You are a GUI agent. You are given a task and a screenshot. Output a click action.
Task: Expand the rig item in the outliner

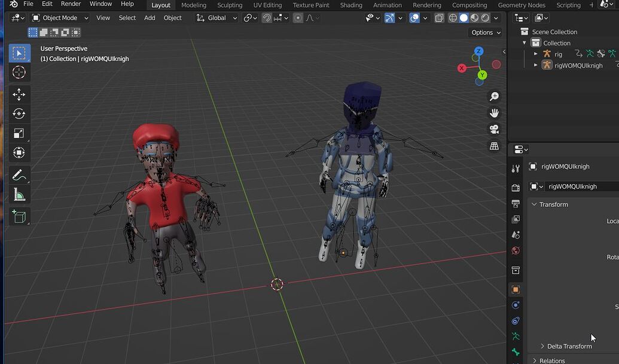[x=536, y=54]
